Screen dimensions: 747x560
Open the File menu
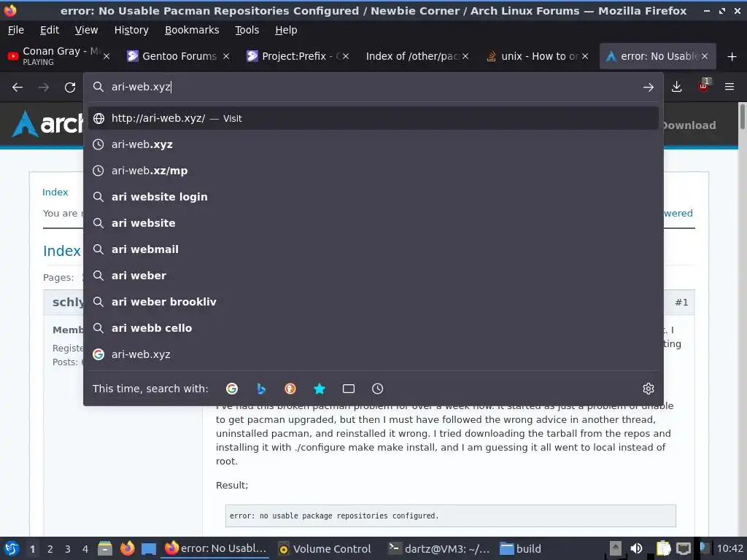[x=16, y=30]
